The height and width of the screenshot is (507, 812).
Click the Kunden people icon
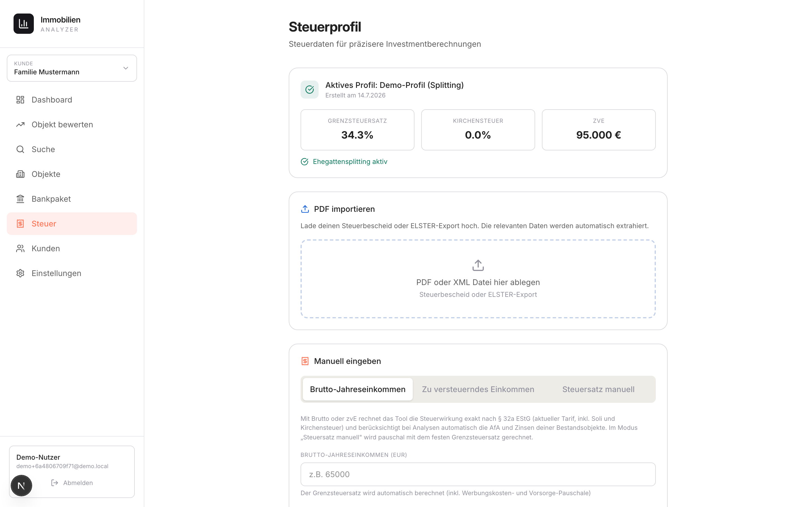[21, 248]
